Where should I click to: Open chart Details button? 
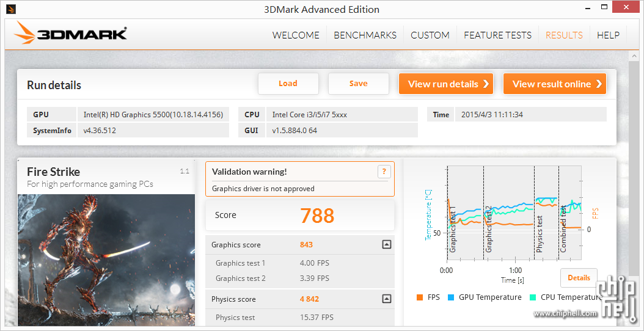579,278
